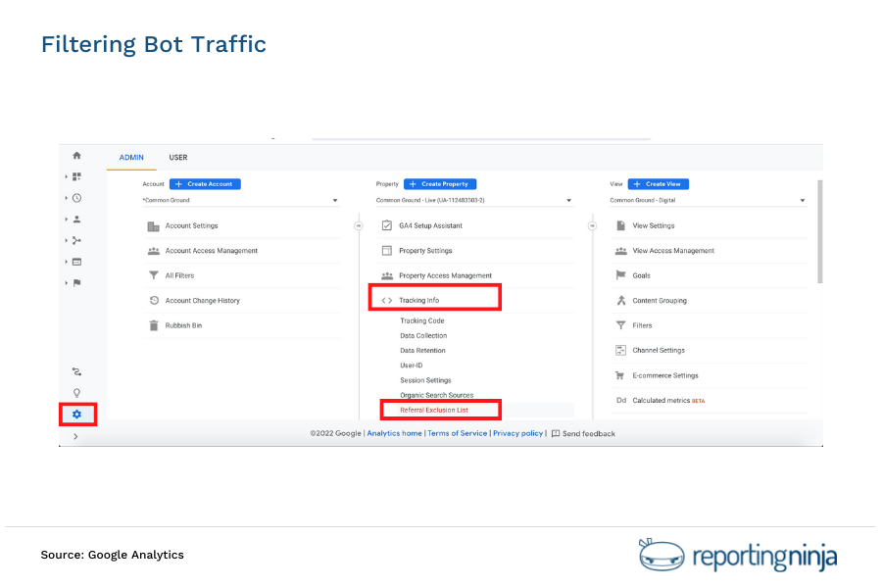Image resolution: width=882 pixels, height=588 pixels.
Task: Open Data Collection
Action: point(423,335)
